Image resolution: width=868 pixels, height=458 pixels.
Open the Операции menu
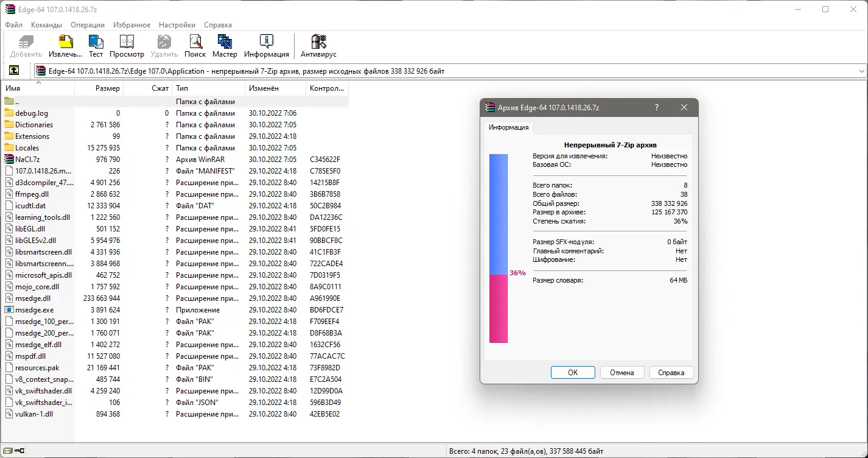coord(88,25)
